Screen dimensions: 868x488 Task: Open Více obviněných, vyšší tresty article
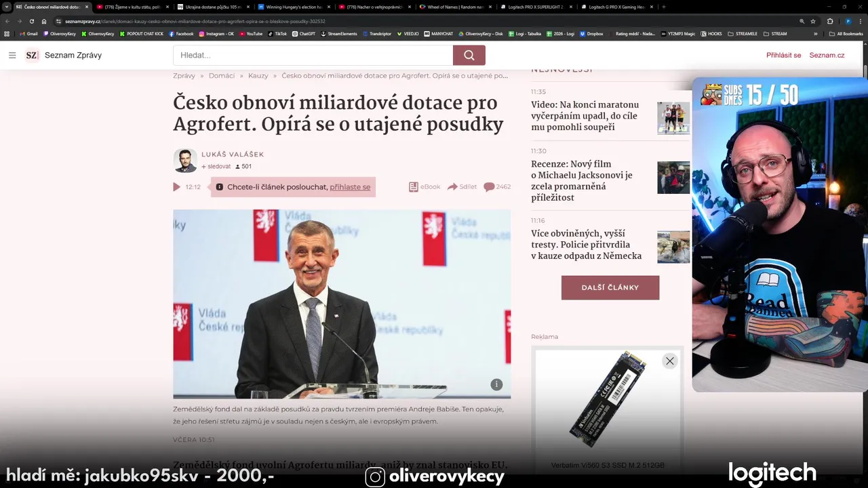click(586, 245)
